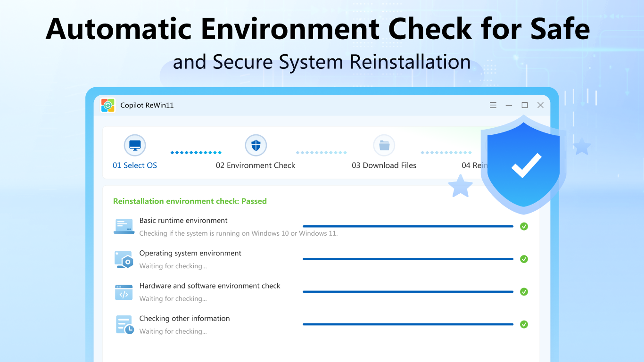The width and height of the screenshot is (644, 362).
Task: Toggle the green checkmark for Basic runtime environment
Action: [524, 226]
